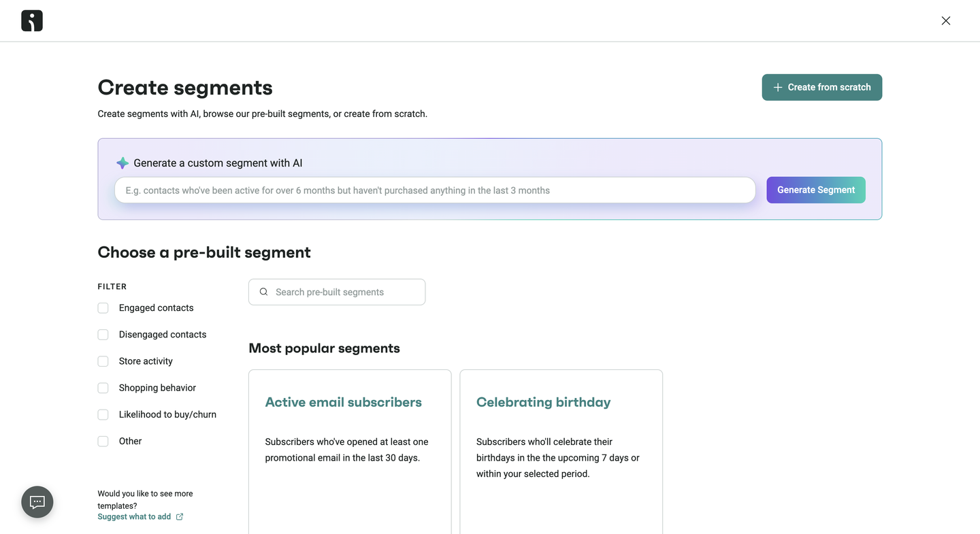Select the Other filter checkbox

point(103,441)
